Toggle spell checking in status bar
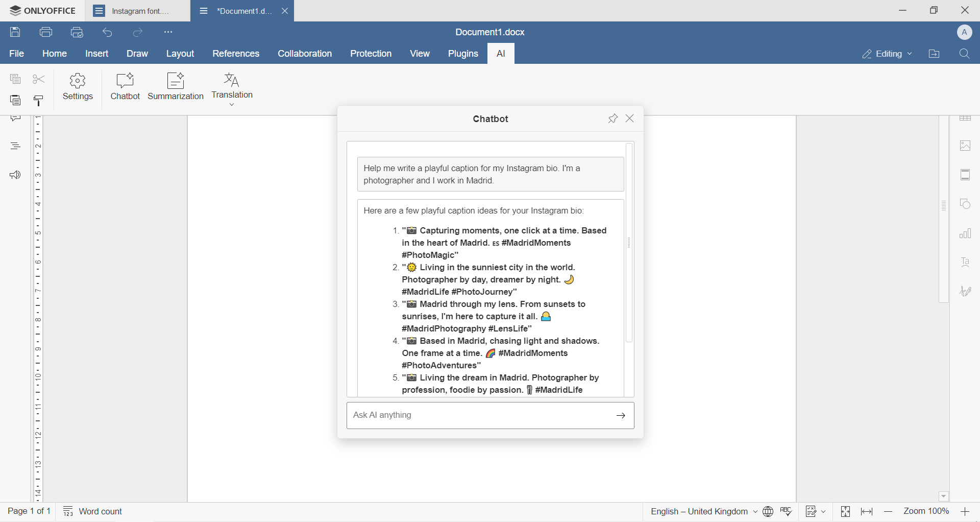Screen dimensions: 980x522 pyautogui.click(x=787, y=511)
